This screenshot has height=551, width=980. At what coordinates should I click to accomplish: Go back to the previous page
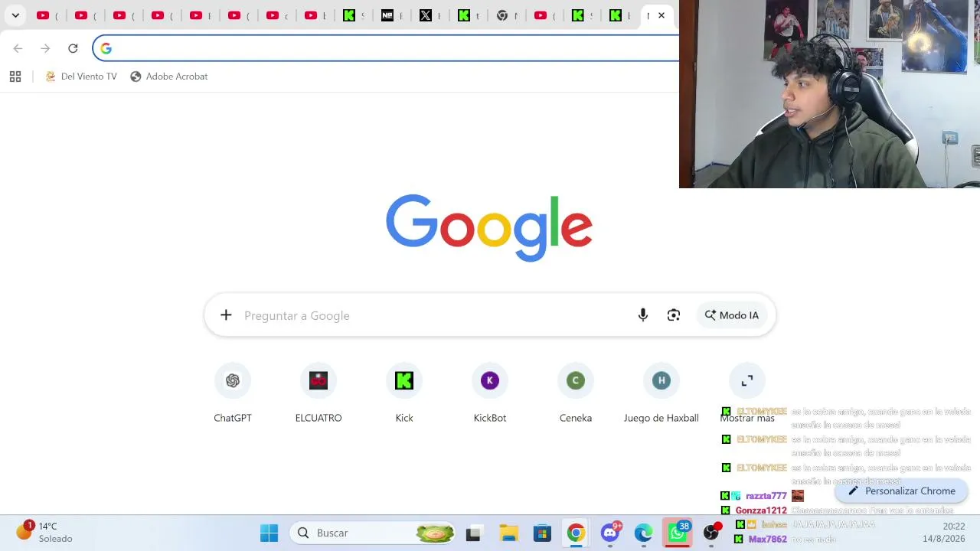(x=18, y=48)
